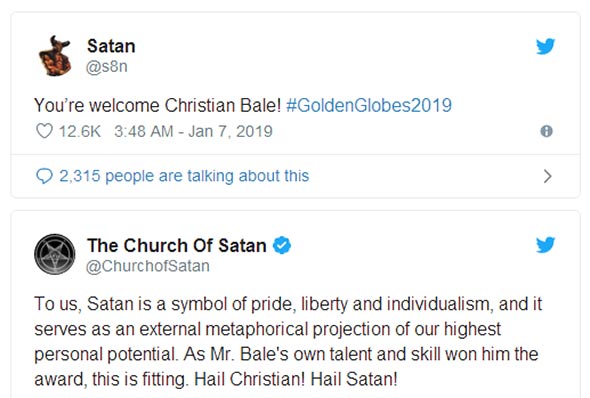Click the @s8n handle
Image resolution: width=590 pixels, height=398 pixels.
tap(107, 67)
